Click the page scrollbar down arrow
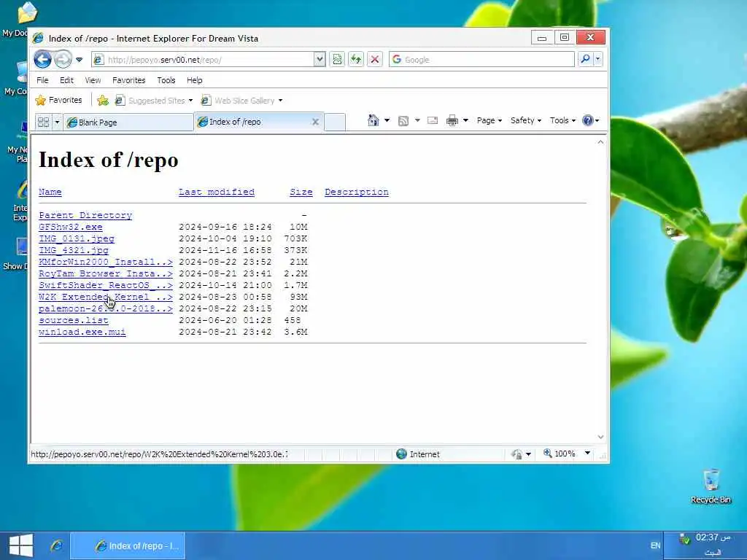 click(x=600, y=437)
